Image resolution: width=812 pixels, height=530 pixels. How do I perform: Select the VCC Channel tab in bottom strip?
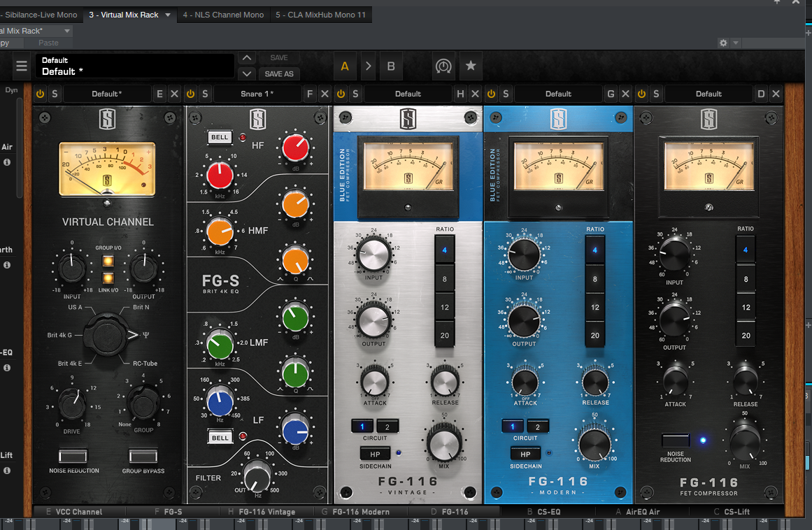point(79,512)
